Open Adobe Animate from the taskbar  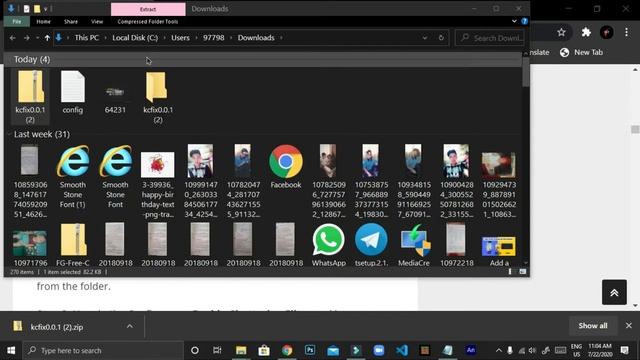click(471, 350)
